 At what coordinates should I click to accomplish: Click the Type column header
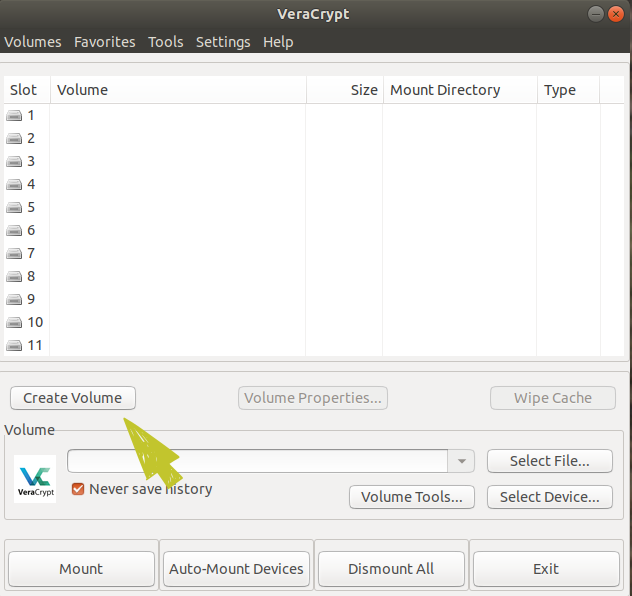[568, 90]
